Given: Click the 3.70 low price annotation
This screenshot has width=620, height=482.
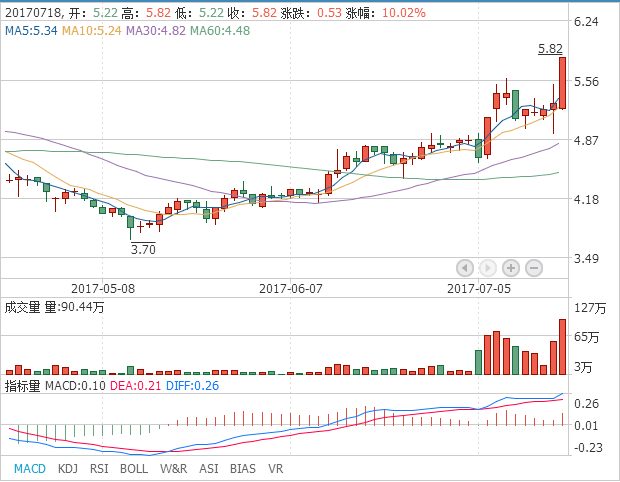Looking at the screenshot, I should coord(143,250).
